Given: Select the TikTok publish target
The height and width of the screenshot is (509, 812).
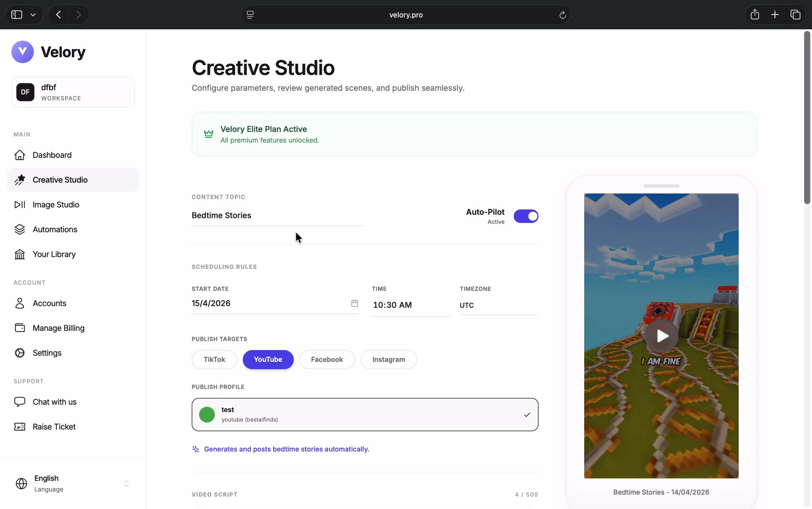Looking at the screenshot, I should pyautogui.click(x=214, y=360).
